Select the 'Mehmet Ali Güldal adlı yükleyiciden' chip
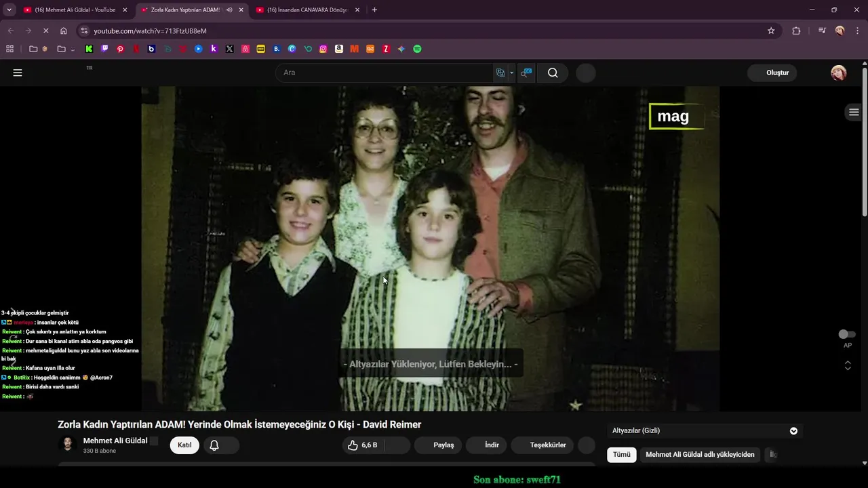 pos(700,455)
